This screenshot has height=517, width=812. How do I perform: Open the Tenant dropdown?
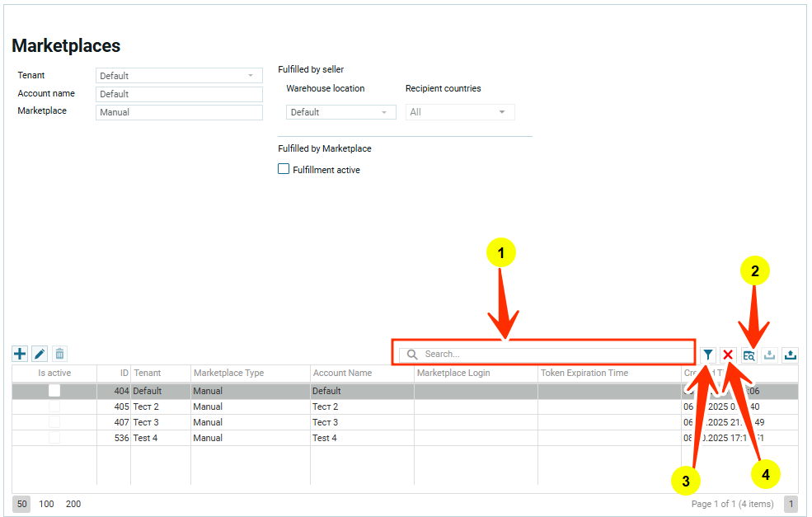click(179, 76)
